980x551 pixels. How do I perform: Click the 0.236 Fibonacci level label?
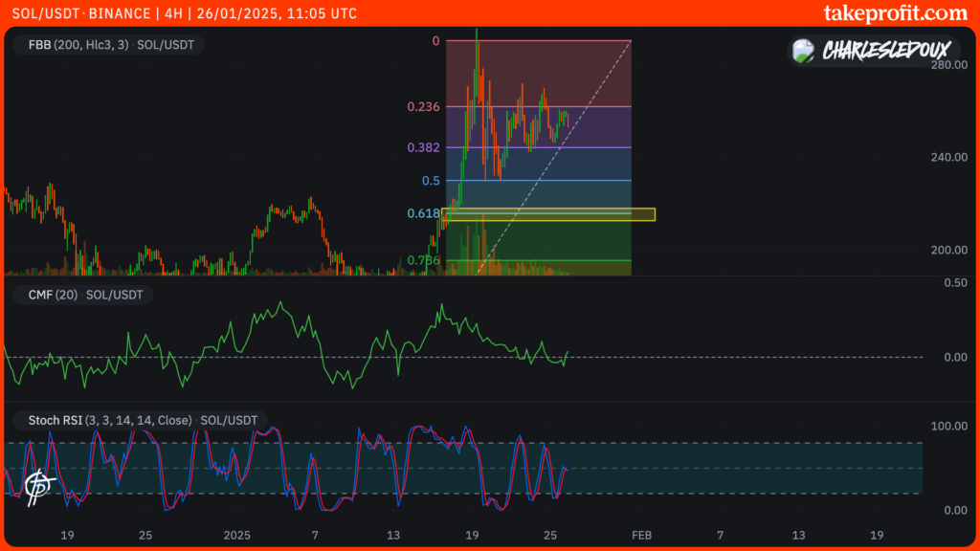pos(423,107)
